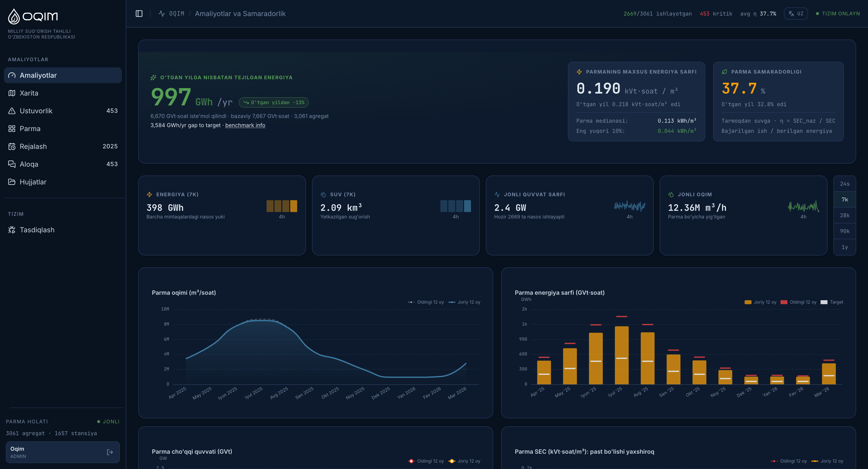Open Tasdiqlash validation page

[63, 230]
